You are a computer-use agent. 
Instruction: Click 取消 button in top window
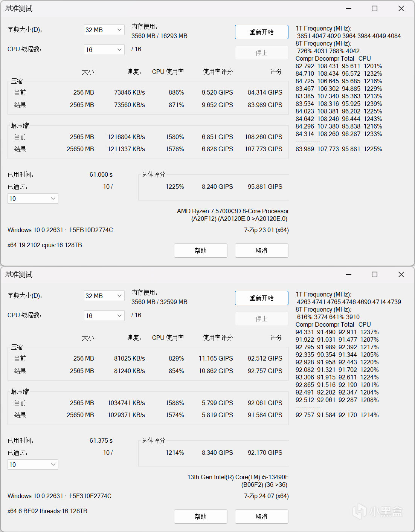pos(262,251)
